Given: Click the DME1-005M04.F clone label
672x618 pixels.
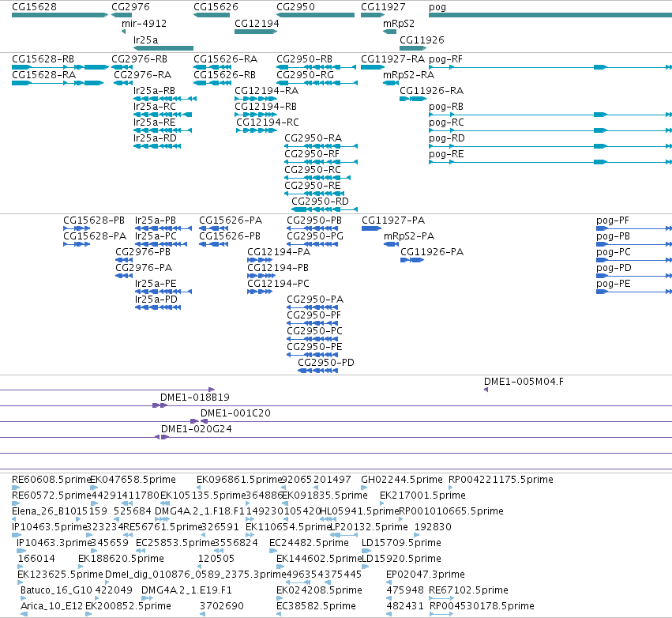Looking at the screenshot, I should [524, 382].
